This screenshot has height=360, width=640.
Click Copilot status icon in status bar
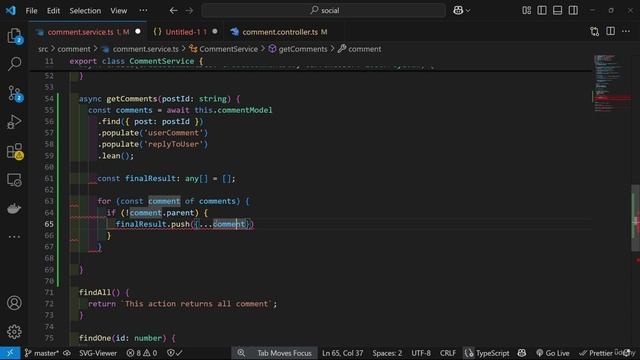coord(522,353)
